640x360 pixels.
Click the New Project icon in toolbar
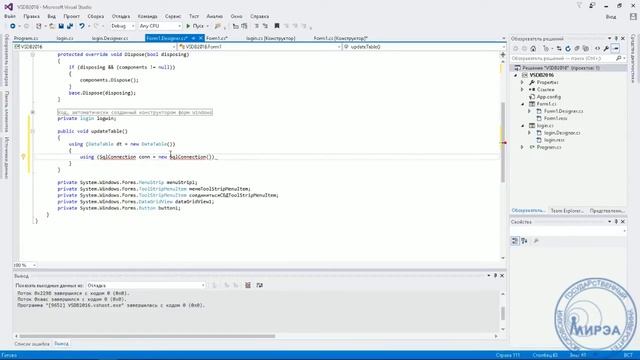click(x=39, y=26)
